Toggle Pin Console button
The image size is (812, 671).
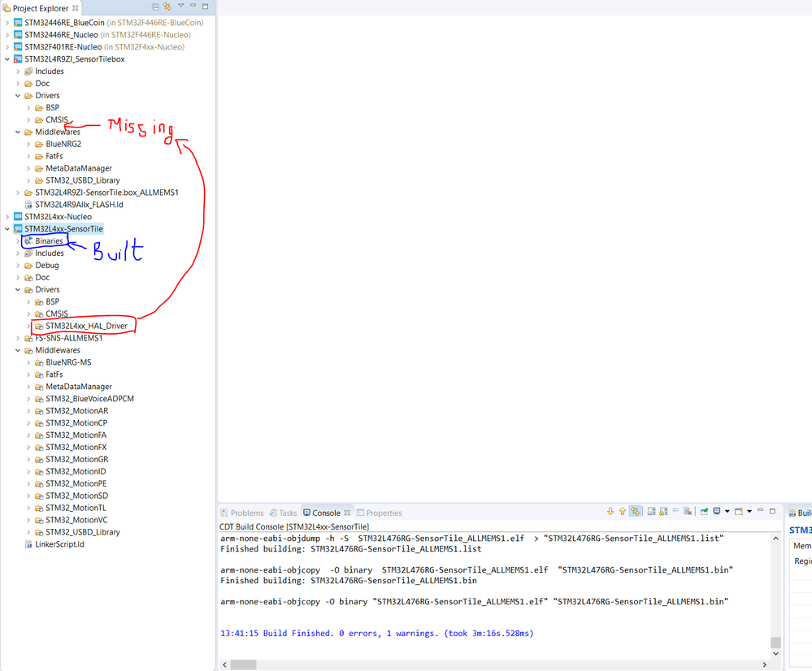pyautogui.click(x=704, y=512)
